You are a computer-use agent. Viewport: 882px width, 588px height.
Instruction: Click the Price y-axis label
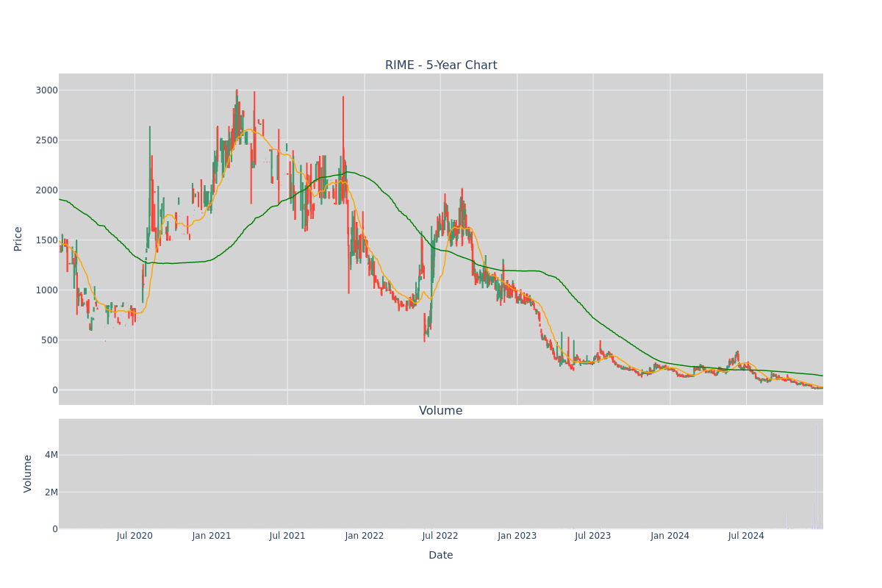(x=18, y=239)
